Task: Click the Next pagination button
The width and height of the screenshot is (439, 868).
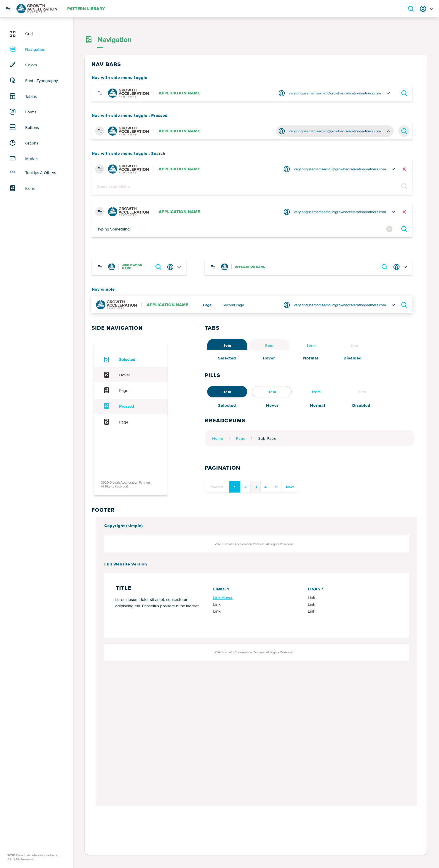Action: pyautogui.click(x=290, y=487)
